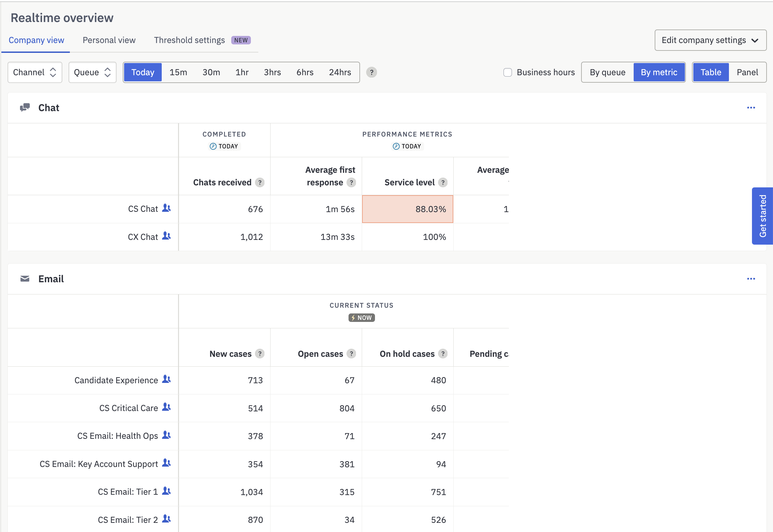This screenshot has width=773, height=532.
Task: Switch to Personal view tab
Action: pos(109,40)
